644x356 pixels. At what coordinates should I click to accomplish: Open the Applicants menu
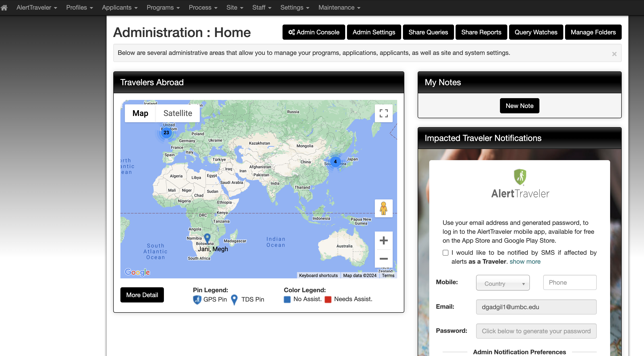pos(120,8)
